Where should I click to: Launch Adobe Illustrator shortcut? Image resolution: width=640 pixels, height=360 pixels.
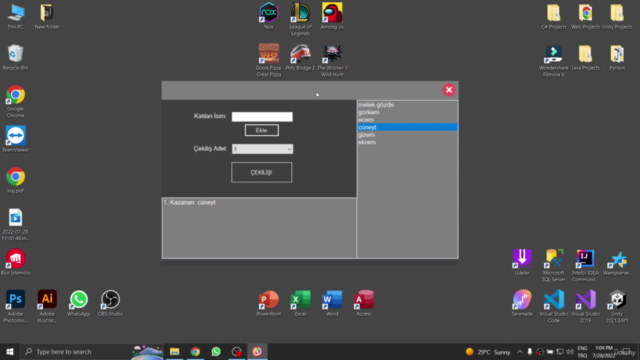47,307
